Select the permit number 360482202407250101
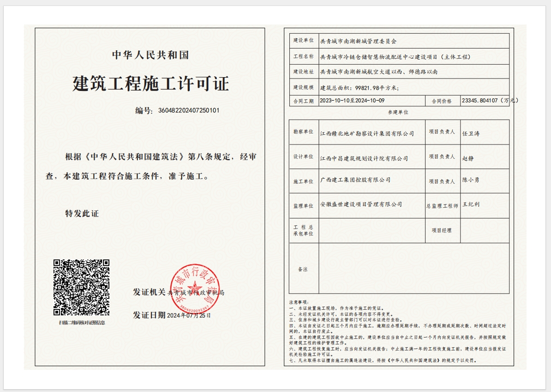The image size is (551, 392). click(189, 110)
